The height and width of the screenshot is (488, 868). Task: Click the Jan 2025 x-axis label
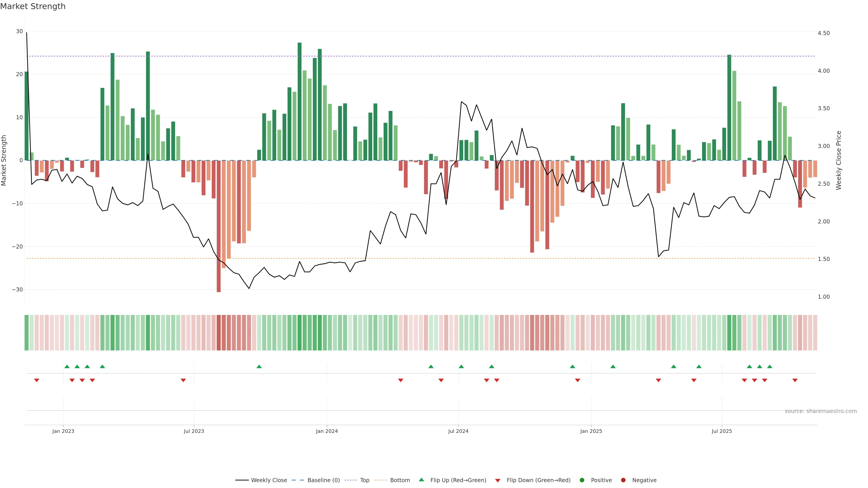591,431
